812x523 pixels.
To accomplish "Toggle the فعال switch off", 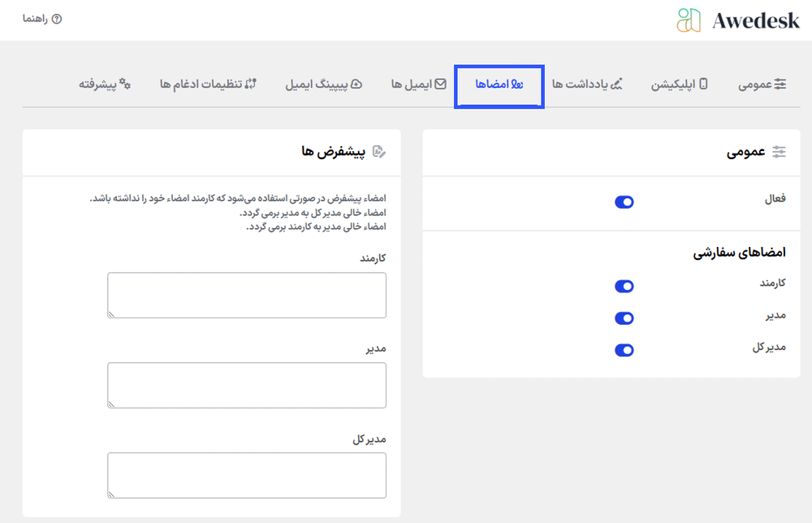I will pos(624,202).
